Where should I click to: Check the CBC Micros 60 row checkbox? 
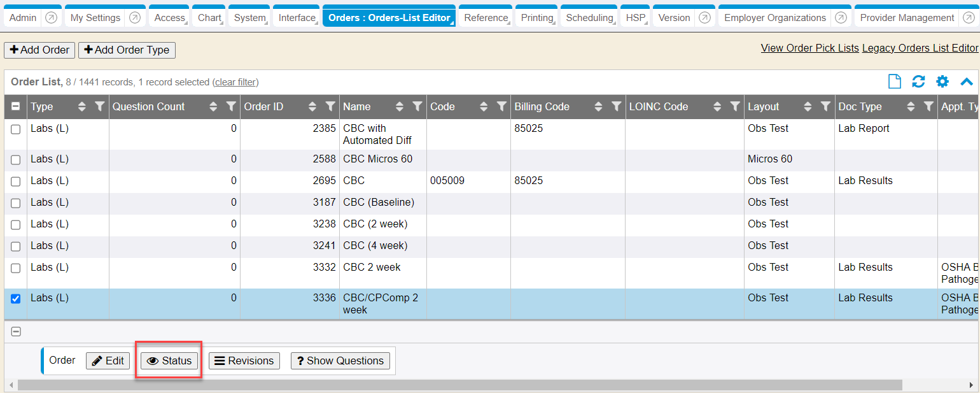tap(16, 160)
